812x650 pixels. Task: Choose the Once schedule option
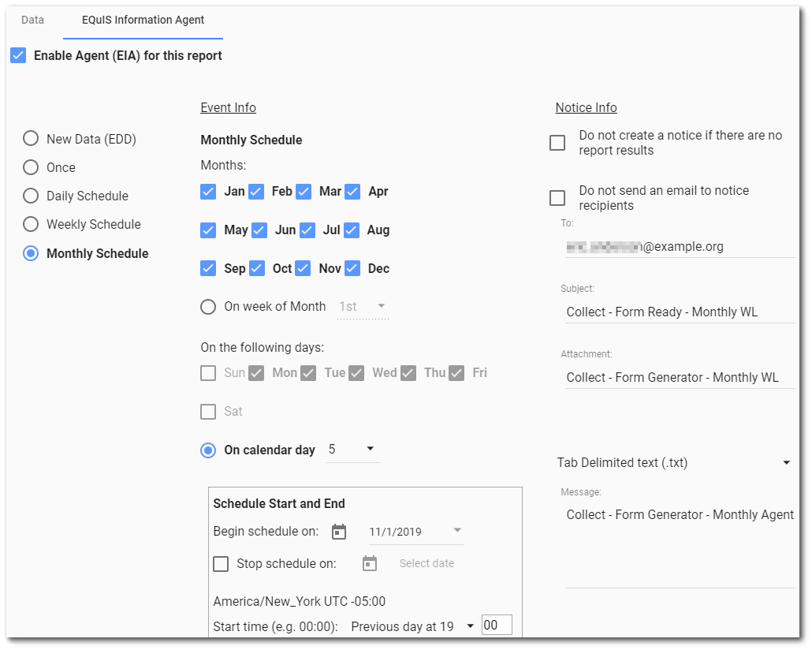pos(31,167)
